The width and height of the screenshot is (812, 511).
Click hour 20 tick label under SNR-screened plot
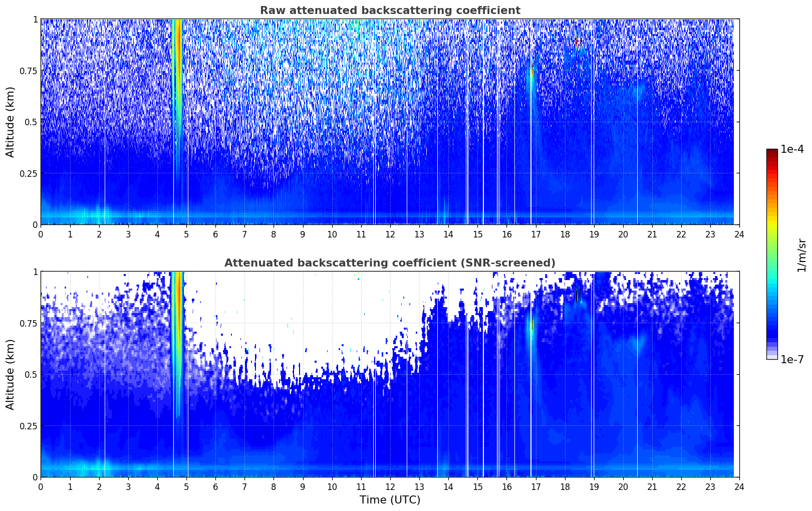(623, 486)
